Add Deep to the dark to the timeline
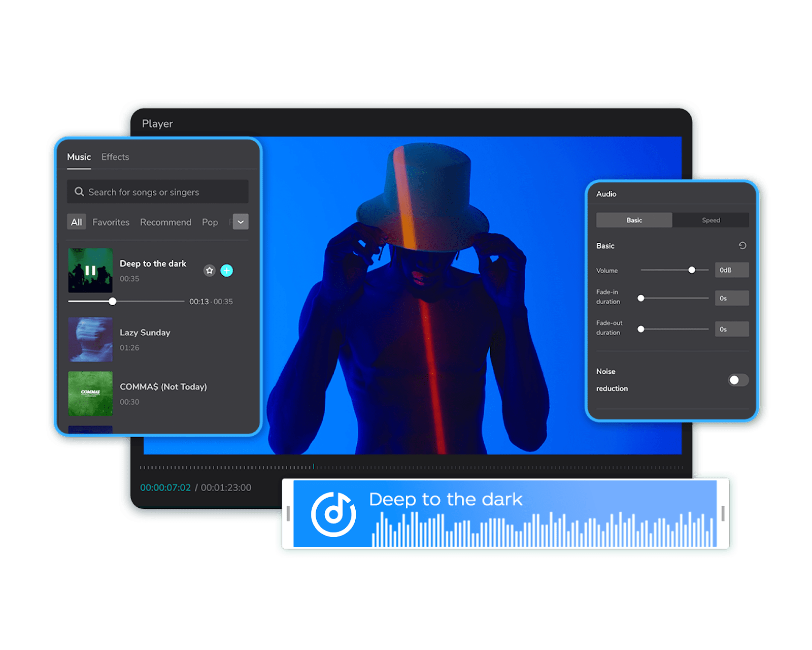This screenshot has width=812, height=650. (x=227, y=271)
